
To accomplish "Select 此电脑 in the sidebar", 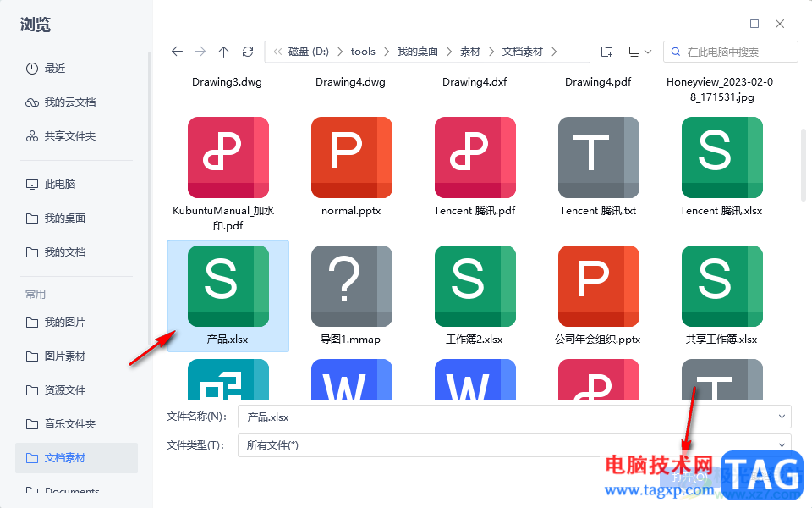I will pyautogui.click(x=51, y=184).
